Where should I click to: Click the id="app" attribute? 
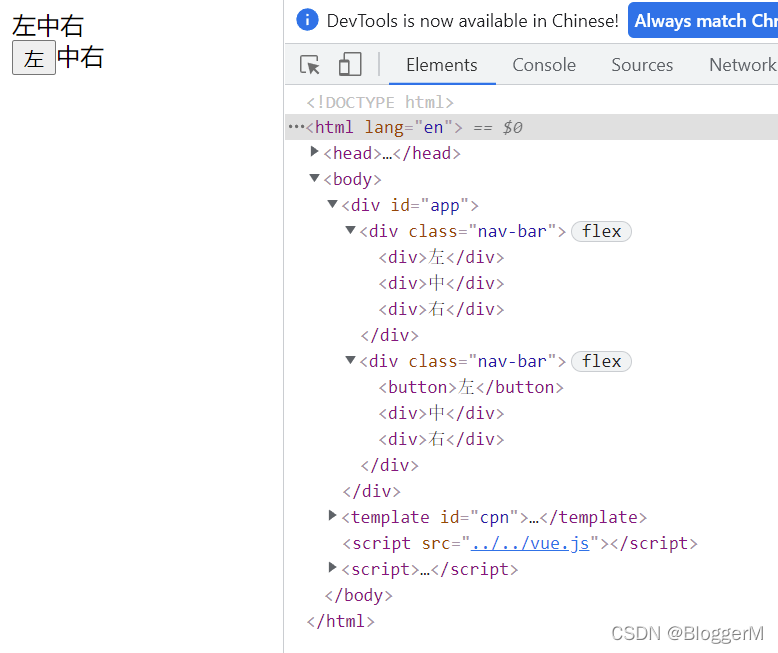pyautogui.click(x=430, y=205)
